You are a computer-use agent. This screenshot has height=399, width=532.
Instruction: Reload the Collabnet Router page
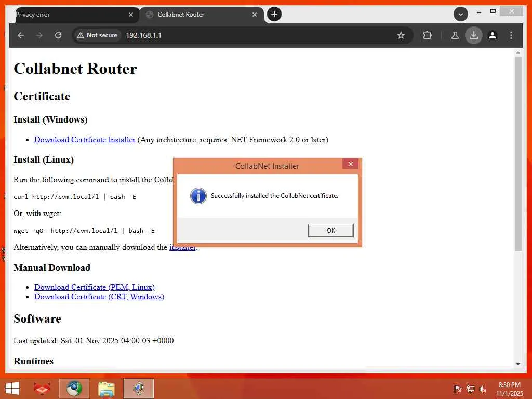[58, 35]
